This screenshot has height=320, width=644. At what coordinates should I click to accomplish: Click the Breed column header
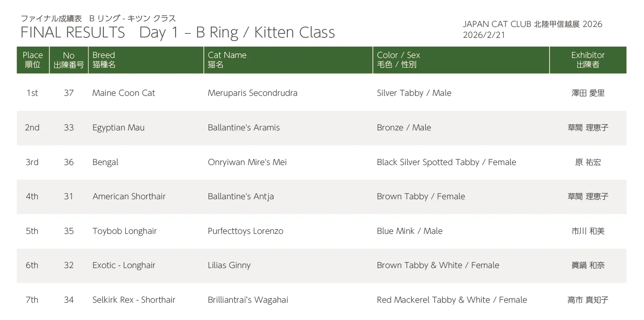(x=104, y=60)
